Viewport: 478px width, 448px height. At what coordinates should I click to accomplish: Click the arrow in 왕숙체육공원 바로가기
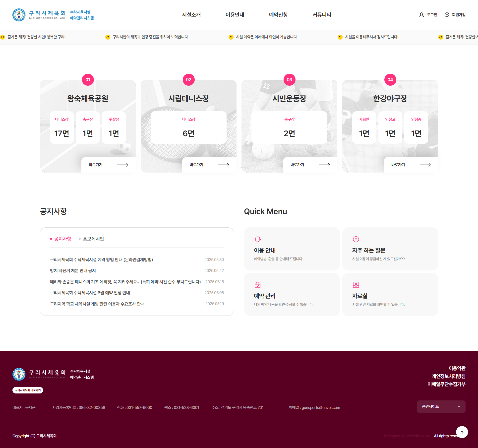tap(123, 165)
